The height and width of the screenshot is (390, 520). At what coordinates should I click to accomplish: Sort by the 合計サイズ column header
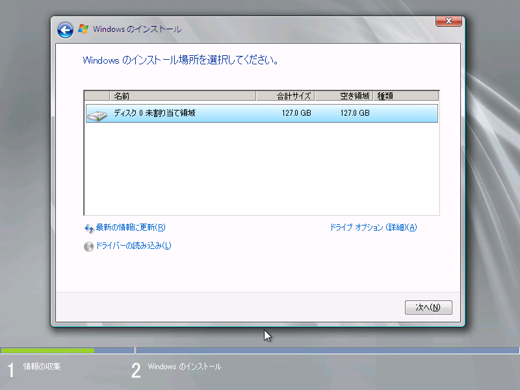coord(285,96)
